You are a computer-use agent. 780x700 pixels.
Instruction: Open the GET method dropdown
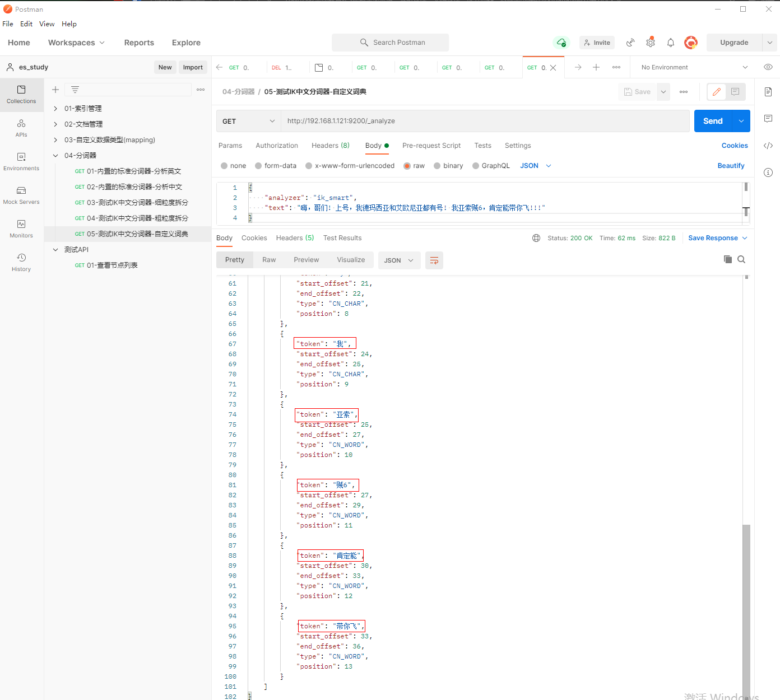[x=248, y=121]
